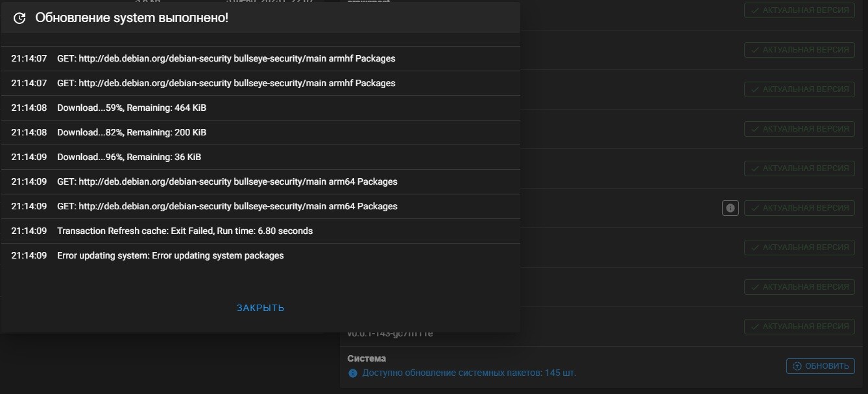Click the circular arrow icon inside ОБНОВИТЬ button

797,366
